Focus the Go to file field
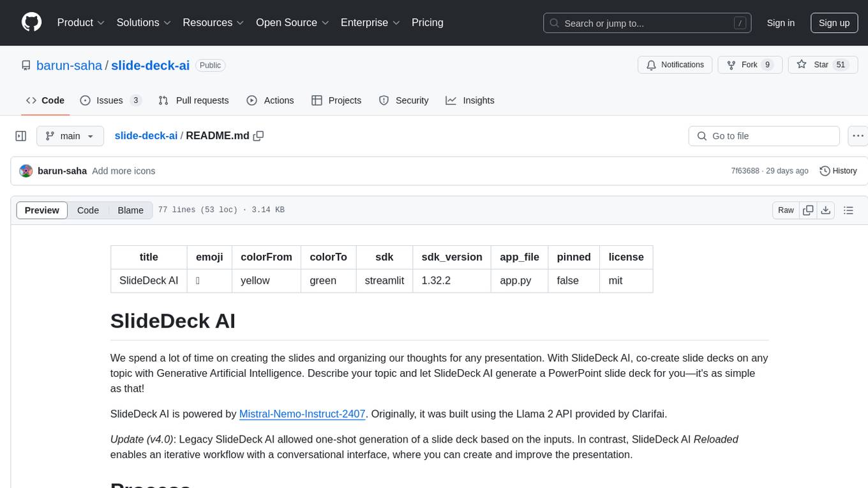The image size is (868, 488). 764,136
